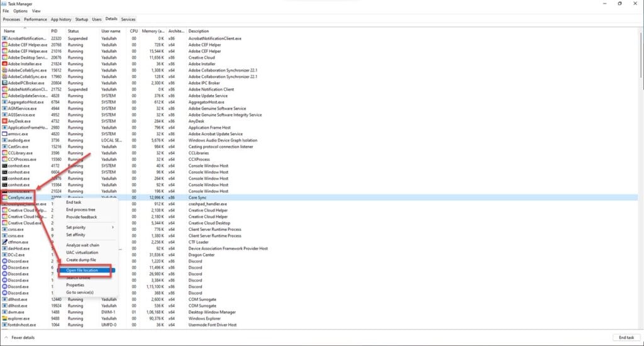The height and width of the screenshot is (346, 644).
Task: Sort by the CPU column header
Action: pos(133,31)
